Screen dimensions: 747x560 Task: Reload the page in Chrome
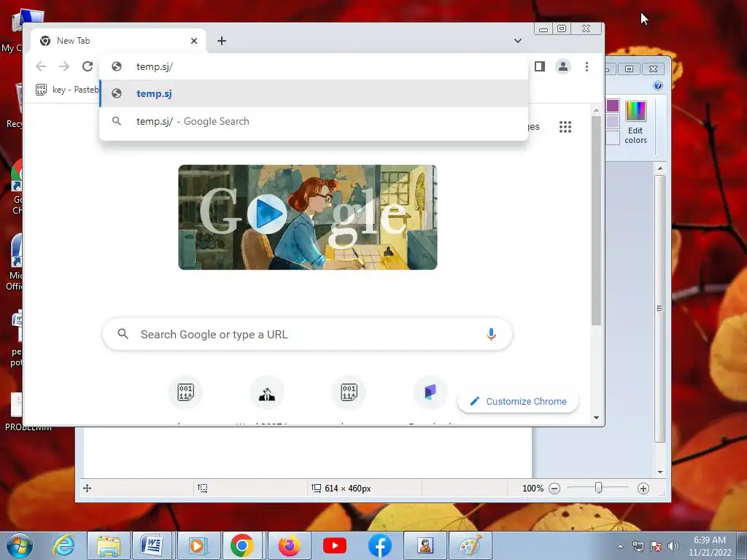(88, 66)
